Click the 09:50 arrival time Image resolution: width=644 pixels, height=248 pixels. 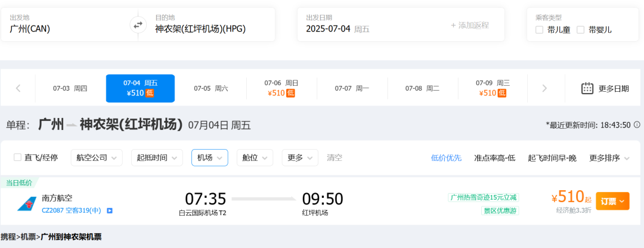coord(323,199)
